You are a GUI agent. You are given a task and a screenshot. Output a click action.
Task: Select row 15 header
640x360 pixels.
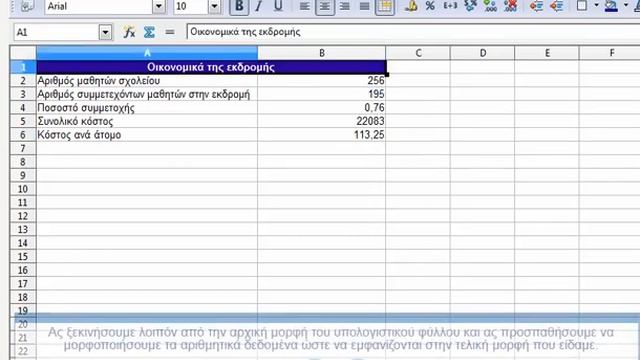pyautogui.click(x=23, y=257)
